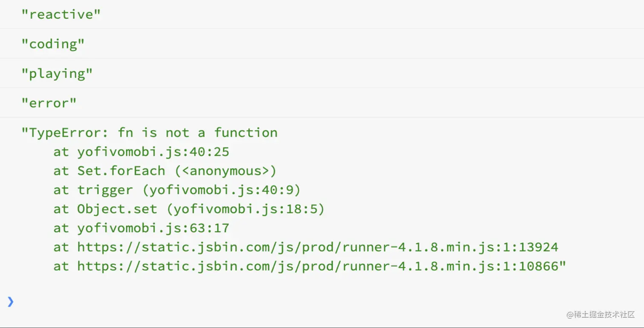The height and width of the screenshot is (328, 644).
Task: Click the "error" log entry
Action: tap(322, 103)
